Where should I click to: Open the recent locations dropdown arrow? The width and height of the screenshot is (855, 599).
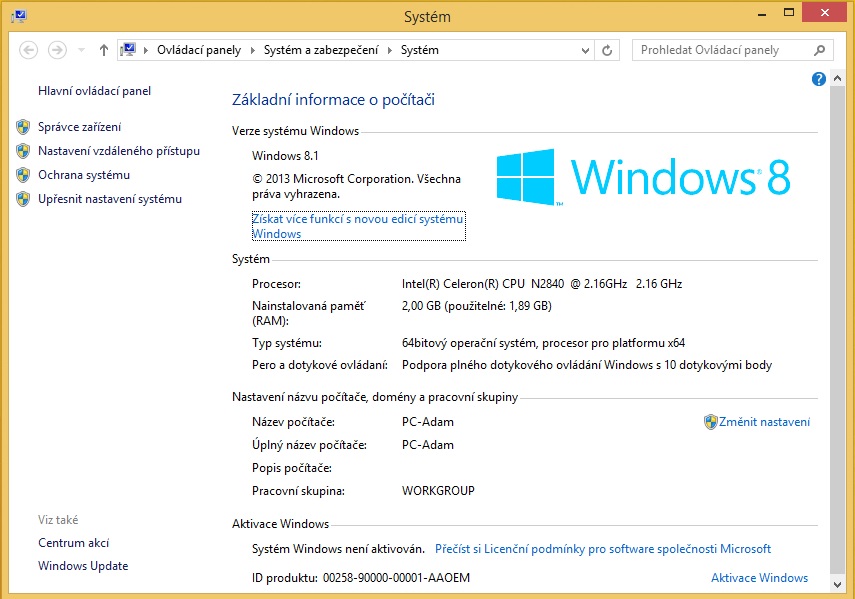pos(81,50)
